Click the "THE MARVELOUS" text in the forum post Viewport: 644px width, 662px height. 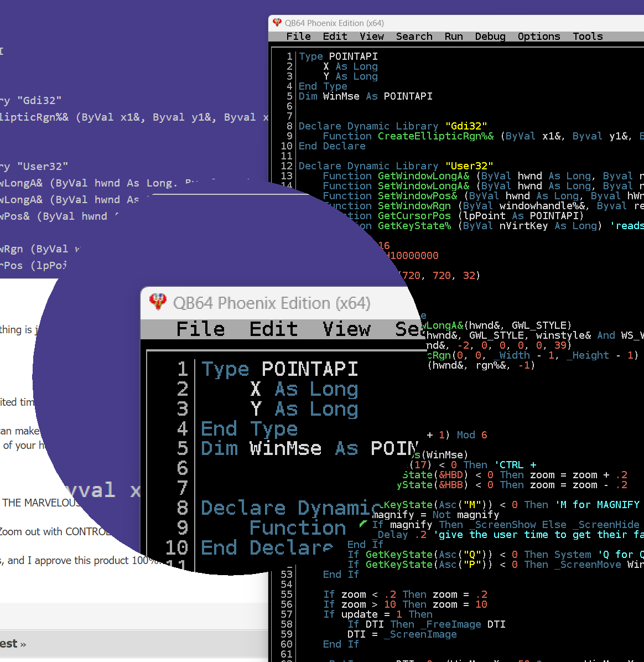pos(41,503)
